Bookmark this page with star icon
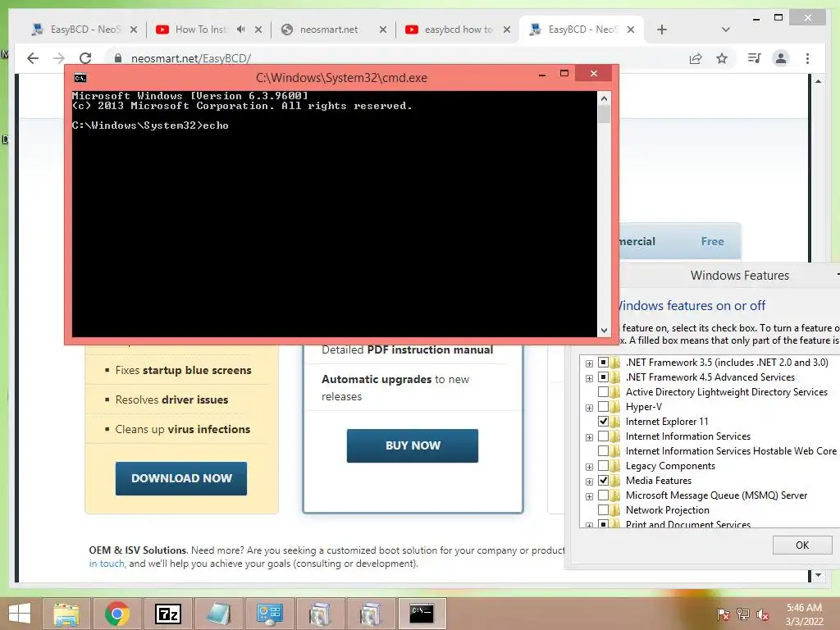Viewport: 840px width, 630px height. 722,58
